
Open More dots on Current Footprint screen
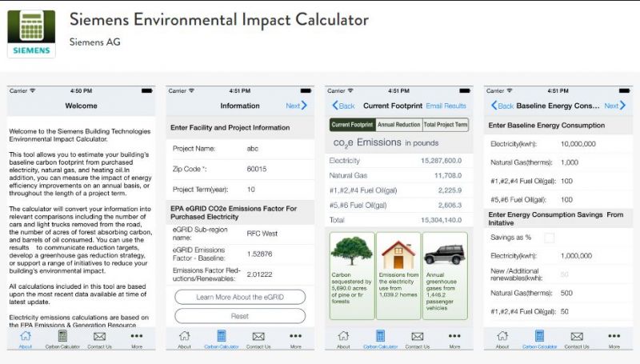coord(454,336)
